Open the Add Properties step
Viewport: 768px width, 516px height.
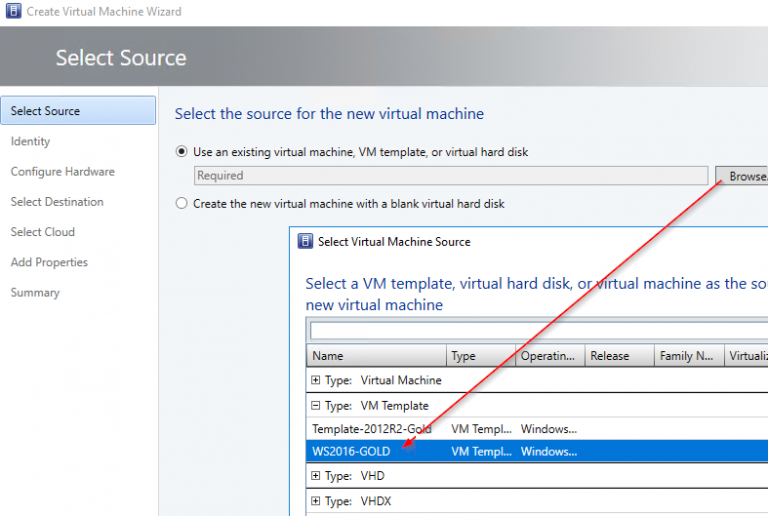click(49, 262)
